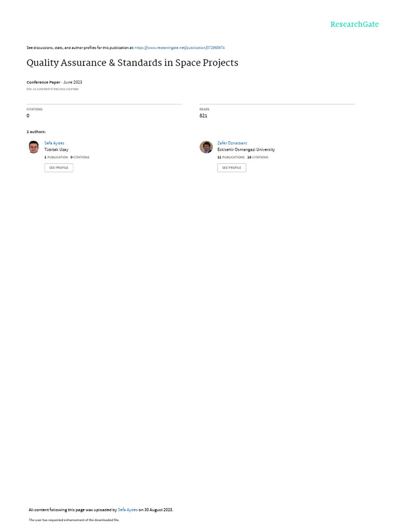Open Sefa Aydes profile photo

click(34, 147)
